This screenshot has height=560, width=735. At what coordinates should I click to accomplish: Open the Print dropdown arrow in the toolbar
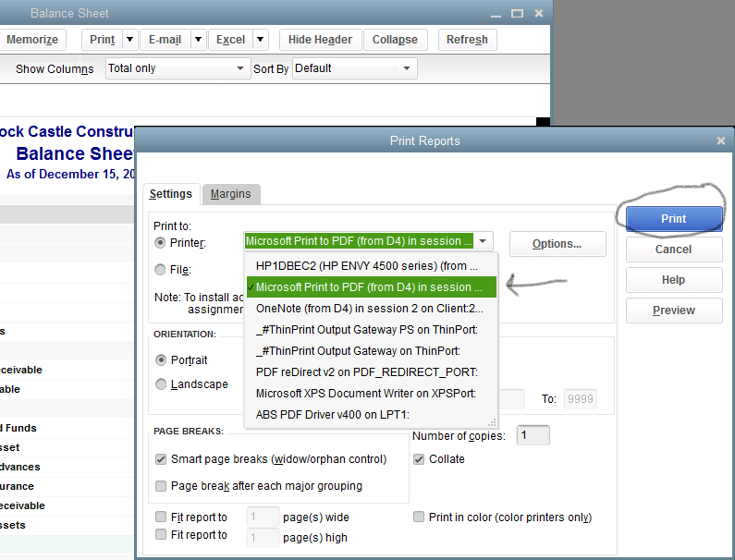pos(129,40)
